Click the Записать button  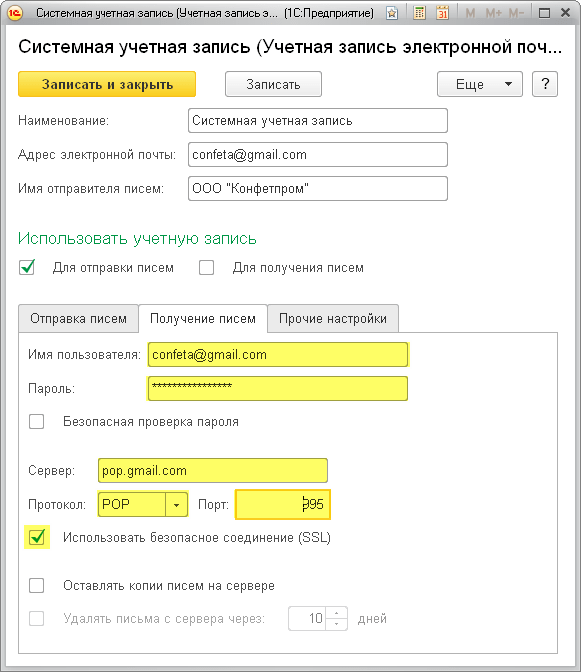pyautogui.click(x=273, y=84)
